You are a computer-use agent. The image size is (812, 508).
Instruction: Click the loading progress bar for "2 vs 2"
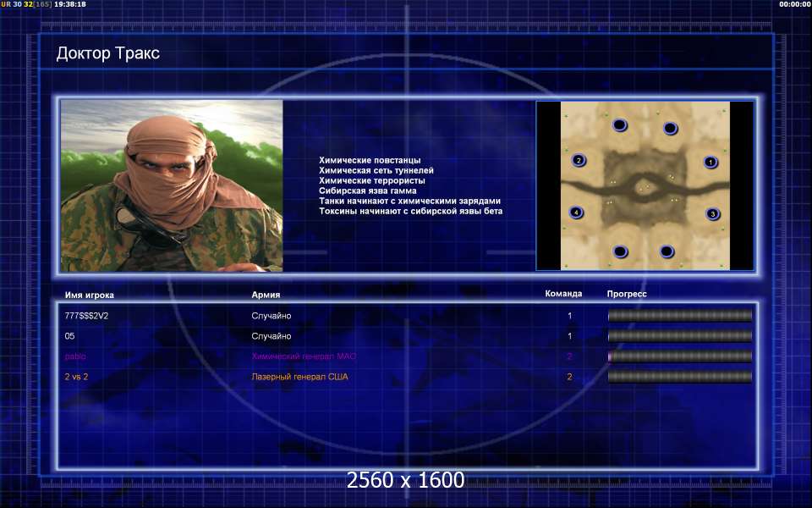pos(679,377)
